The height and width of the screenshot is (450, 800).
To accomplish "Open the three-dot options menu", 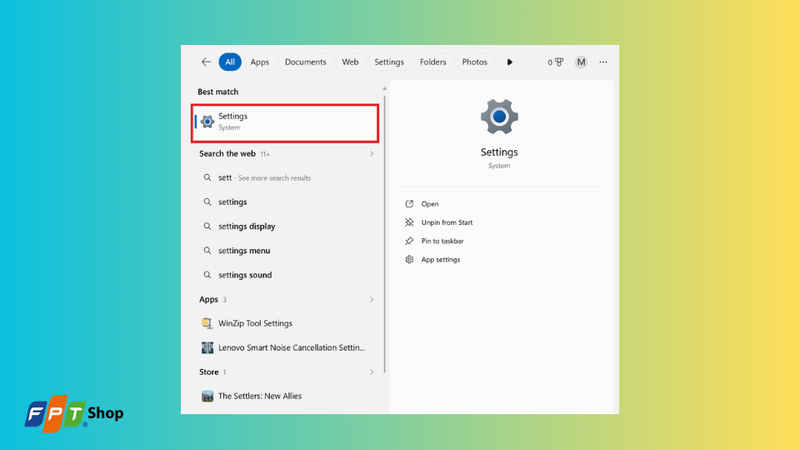I will (603, 62).
